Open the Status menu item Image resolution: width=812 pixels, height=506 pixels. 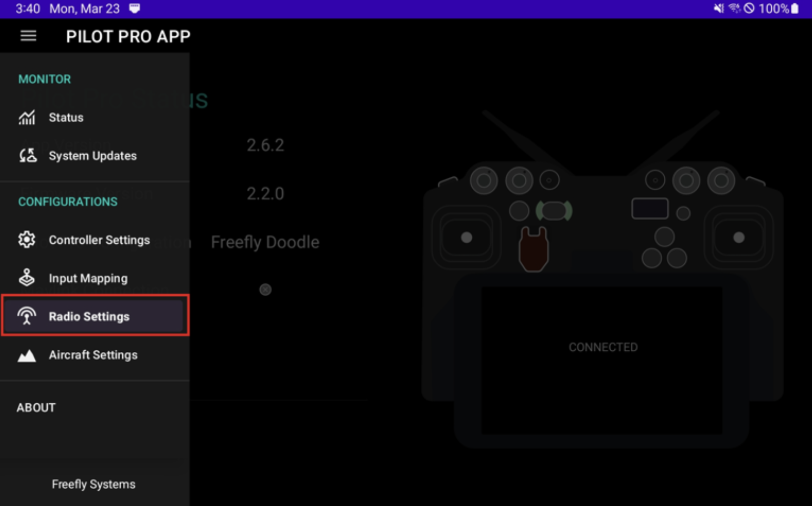point(95,117)
